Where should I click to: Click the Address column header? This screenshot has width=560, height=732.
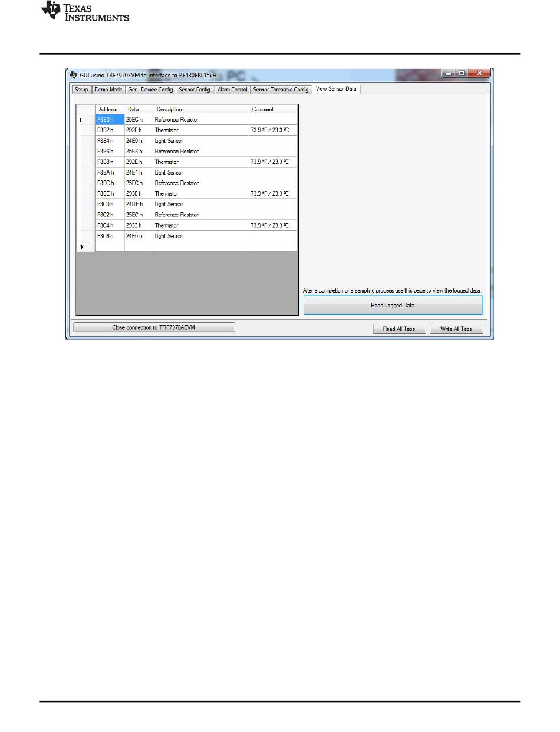[x=110, y=110]
